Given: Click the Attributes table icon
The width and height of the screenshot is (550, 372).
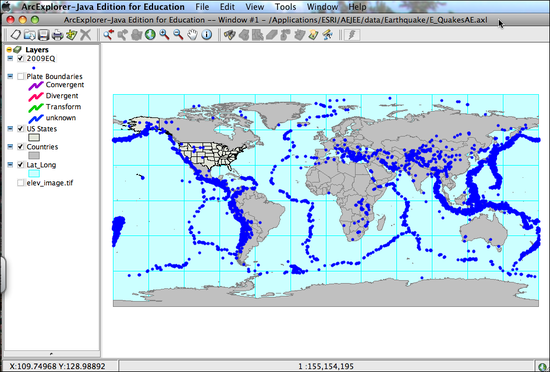Looking at the screenshot, I should [x=300, y=35].
